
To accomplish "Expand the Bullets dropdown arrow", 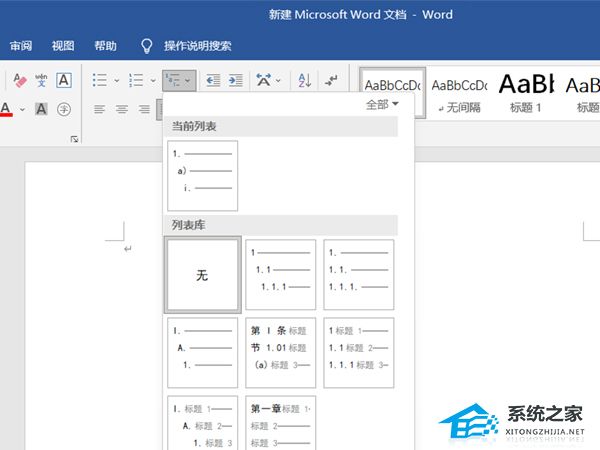I will tap(117, 80).
